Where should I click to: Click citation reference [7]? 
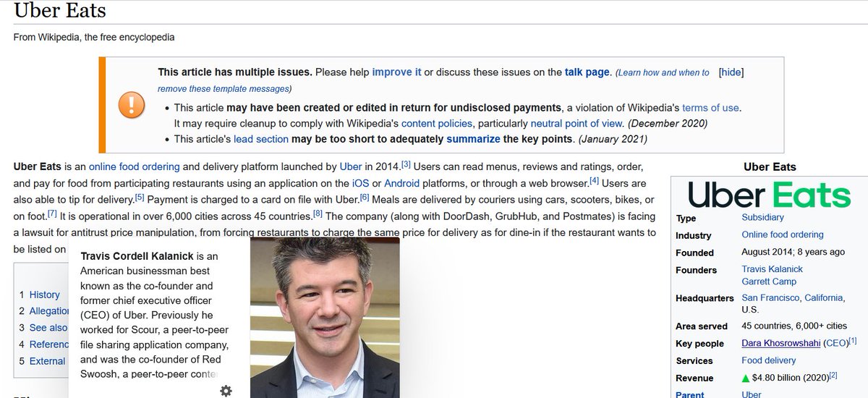52,213
